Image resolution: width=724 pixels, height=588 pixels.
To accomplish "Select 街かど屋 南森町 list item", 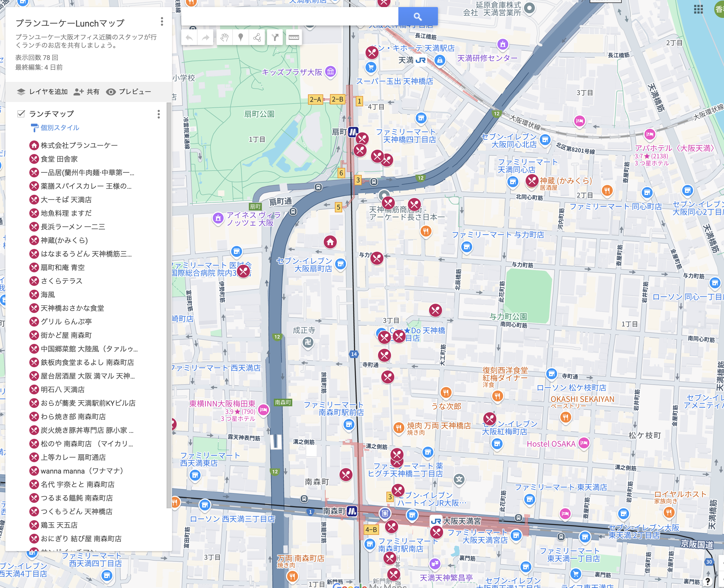I will click(x=66, y=335).
